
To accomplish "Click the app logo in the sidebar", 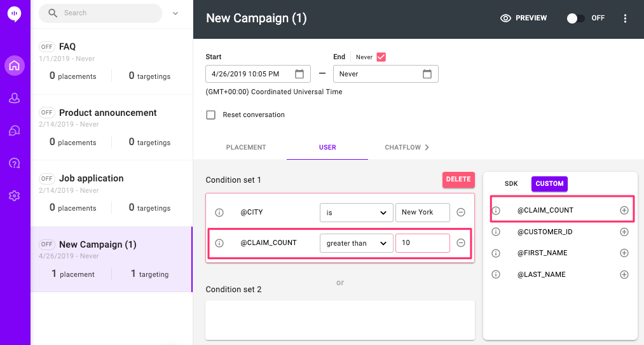I will pos(15,14).
